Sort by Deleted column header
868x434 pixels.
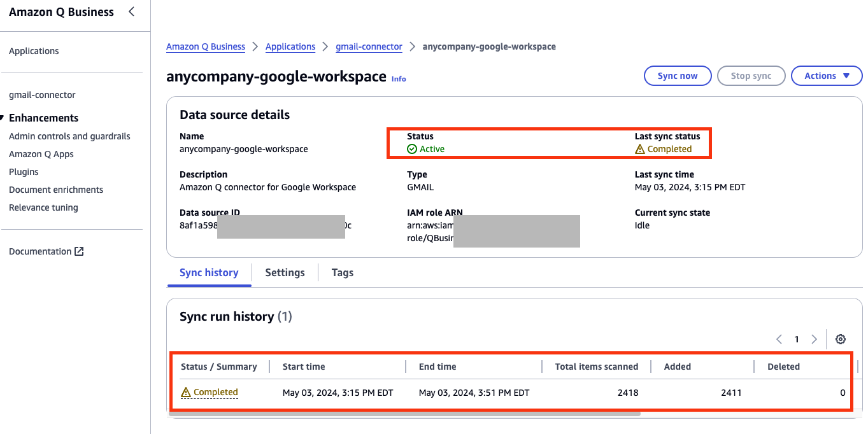pos(783,367)
